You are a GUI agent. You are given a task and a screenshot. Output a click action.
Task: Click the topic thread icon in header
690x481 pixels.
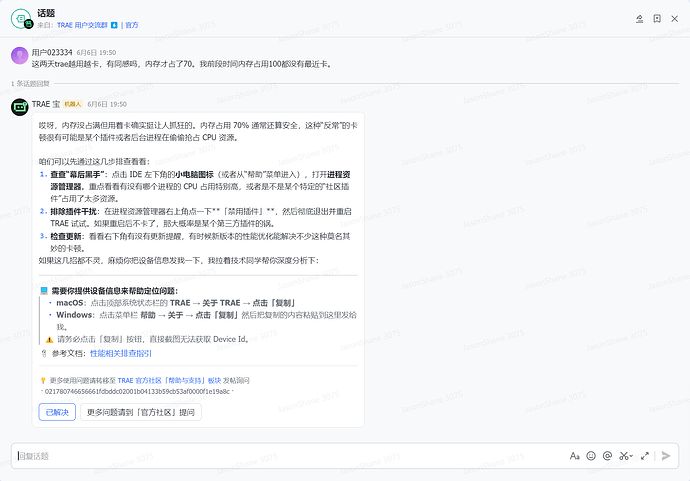[21, 19]
